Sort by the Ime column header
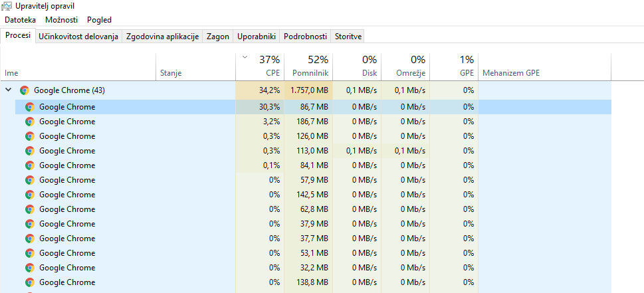Image resolution: width=644 pixels, height=293 pixels. pos(78,67)
